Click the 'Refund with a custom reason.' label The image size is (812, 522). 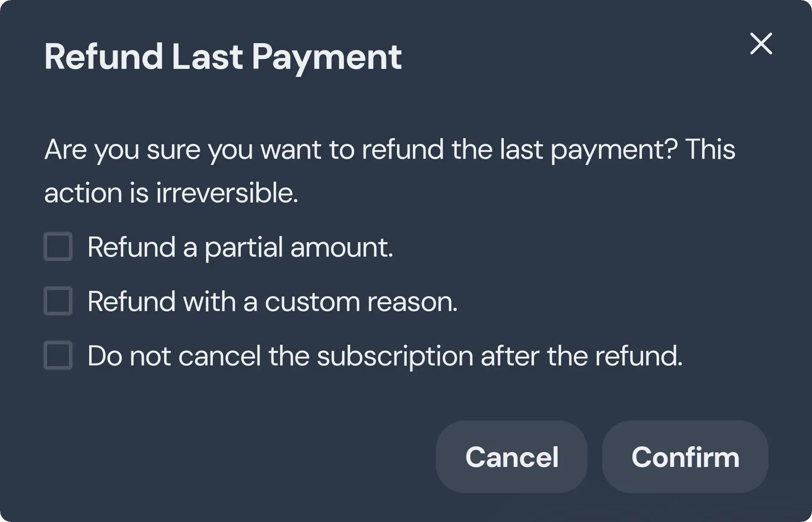point(273,302)
